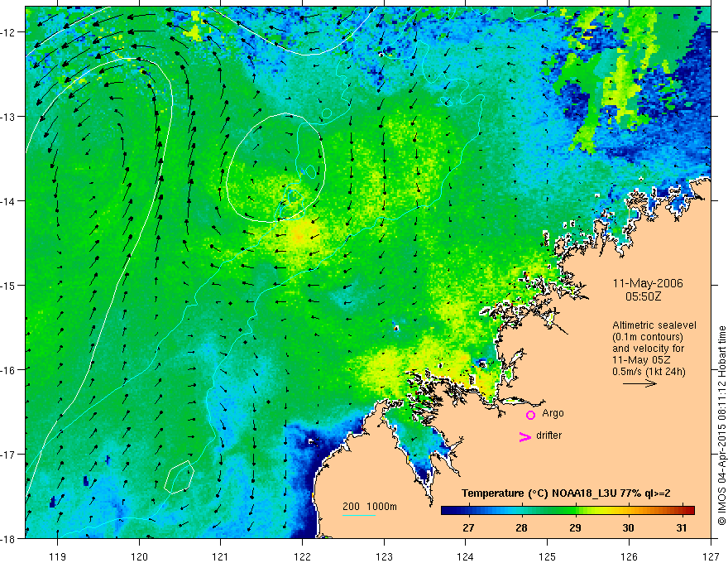
Task: Click the longitude axis label 122
Action: click(x=302, y=556)
